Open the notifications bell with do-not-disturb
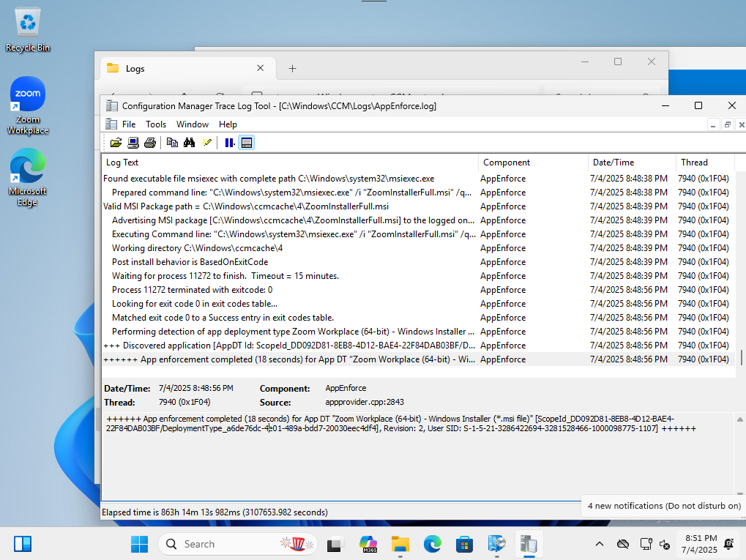Image resolution: width=746 pixels, height=560 pixels. tap(729, 544)
